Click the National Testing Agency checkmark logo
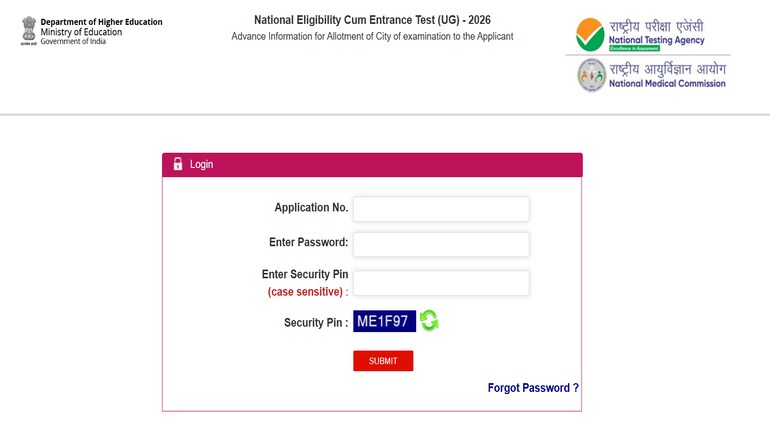The height and width of the screenshot is (431, 770). pos(590,34)
